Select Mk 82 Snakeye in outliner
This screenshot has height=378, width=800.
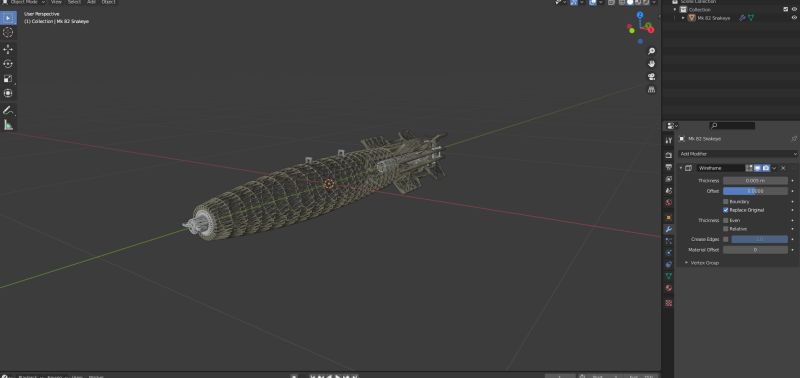[714, 18]
